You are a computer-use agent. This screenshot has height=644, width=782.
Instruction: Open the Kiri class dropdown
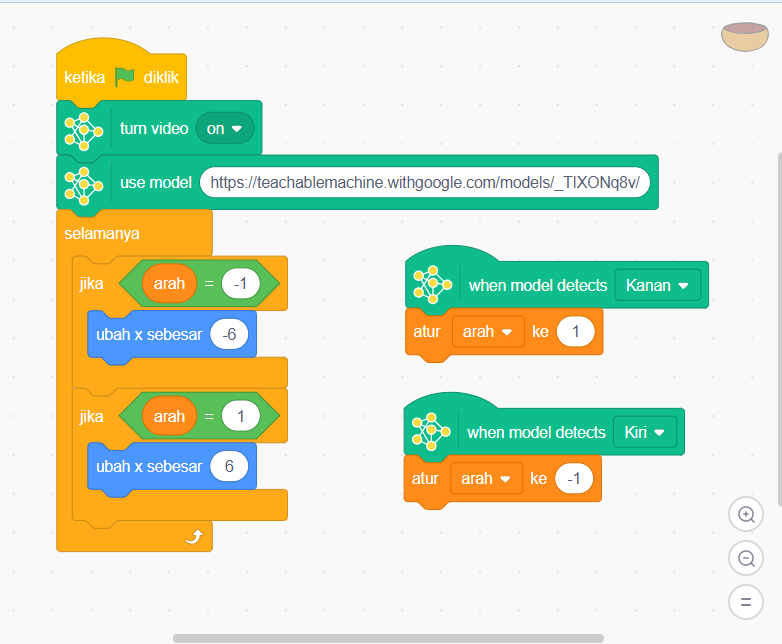pos(644,432)
